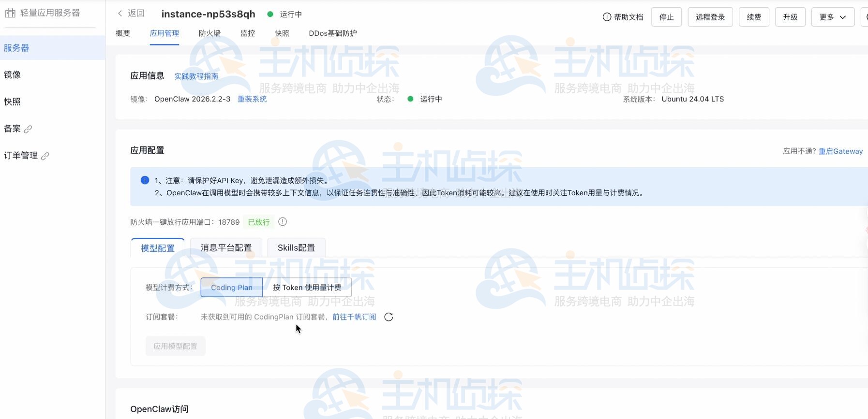Click the instance-np53s8qh title
868x419 pixels.
click(x=208, y=14)
